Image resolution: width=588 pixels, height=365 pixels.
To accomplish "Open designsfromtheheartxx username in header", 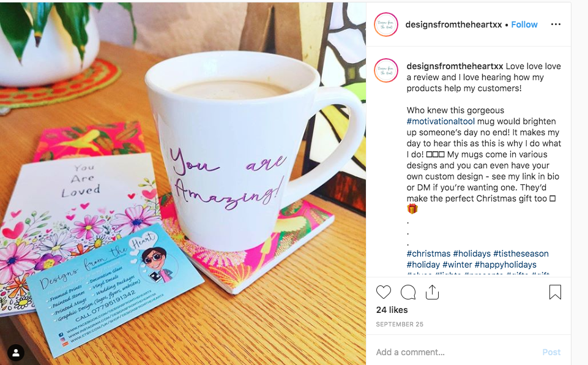I will (453, 24).
